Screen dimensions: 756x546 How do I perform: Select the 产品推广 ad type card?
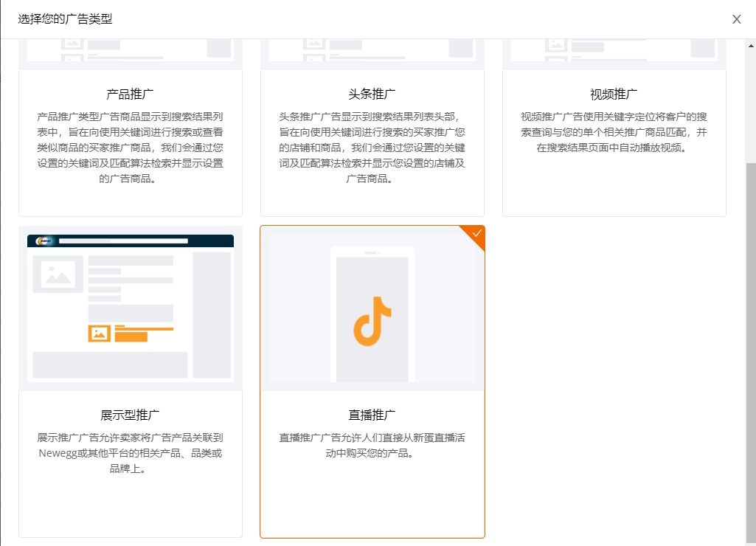130,128
